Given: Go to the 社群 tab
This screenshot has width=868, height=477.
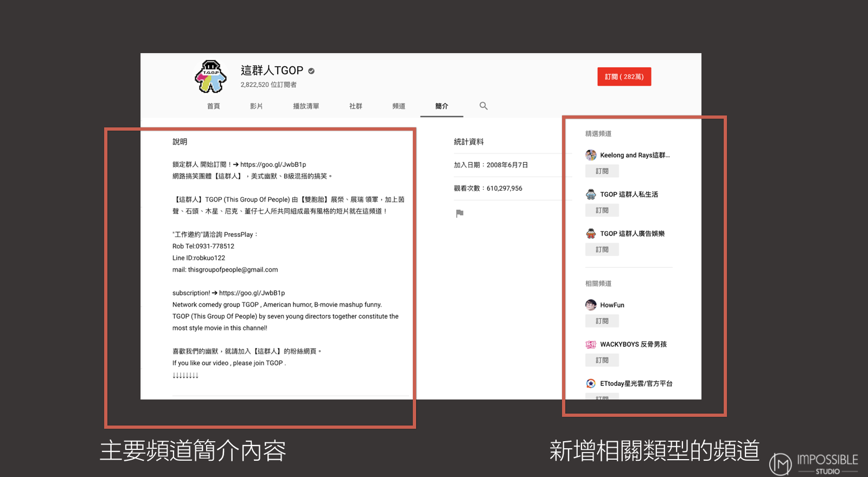Looking at the screenshot, I should pos(355,106).
